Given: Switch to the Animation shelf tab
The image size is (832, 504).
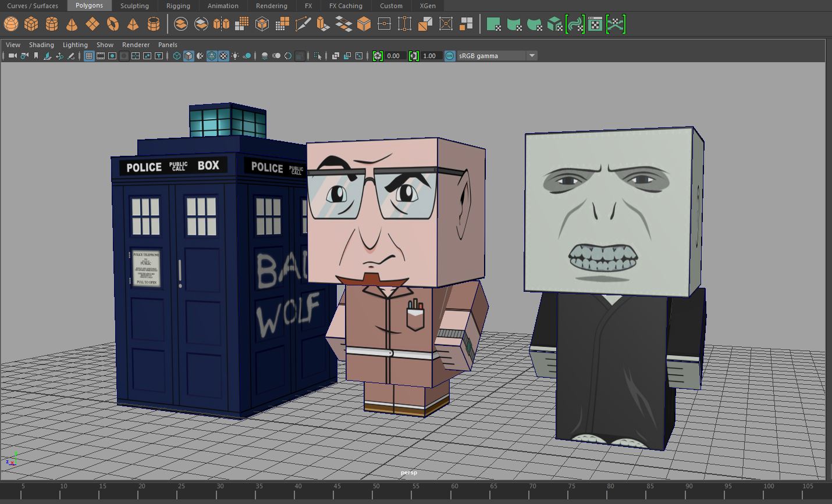Looking at the screenshot, I should click(x=223, y=6).
